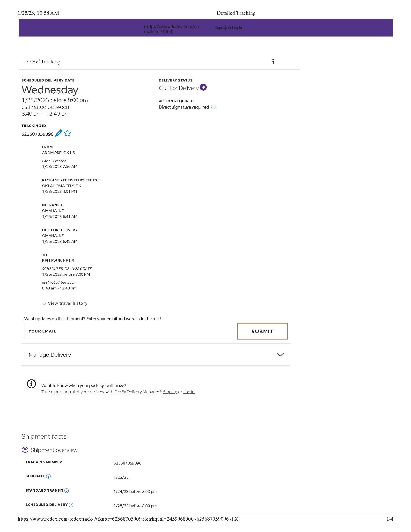Open the three-dot options menu on FedEx Tracking
The height and width of the screenshot is (532, 411).
click(x=273, y=61)
